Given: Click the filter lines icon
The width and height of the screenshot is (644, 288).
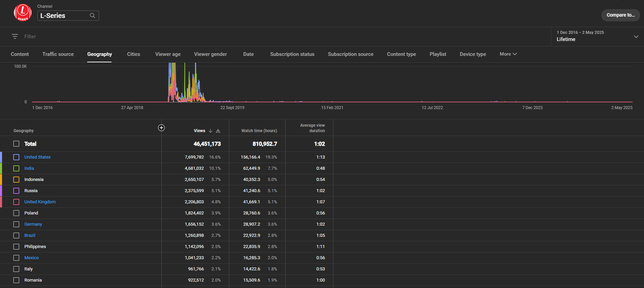Looking at the screenshot, I should (x=15, y=36).
